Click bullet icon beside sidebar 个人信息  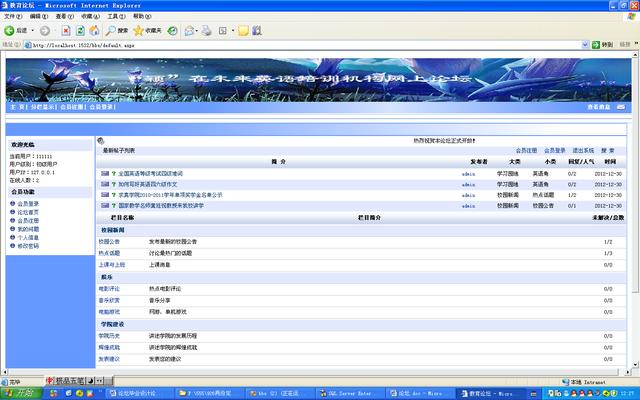point(12,237)
